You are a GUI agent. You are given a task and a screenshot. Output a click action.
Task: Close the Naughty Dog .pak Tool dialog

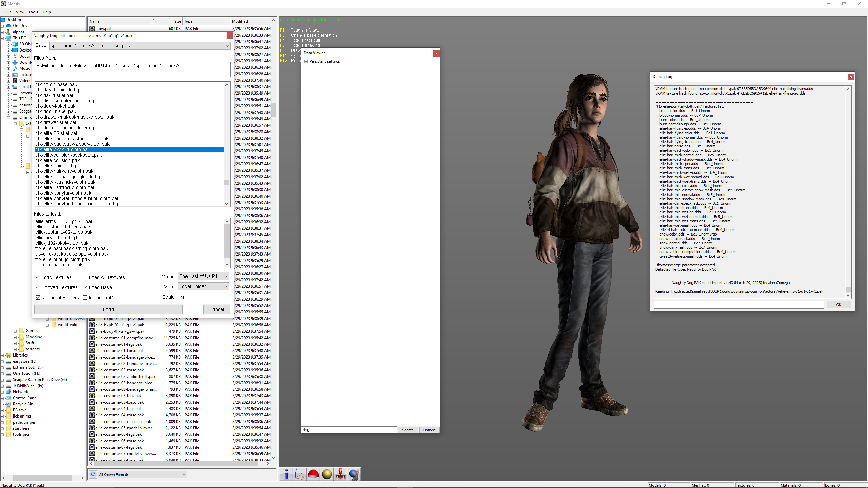pyautogui.click(x=230, y=36)
